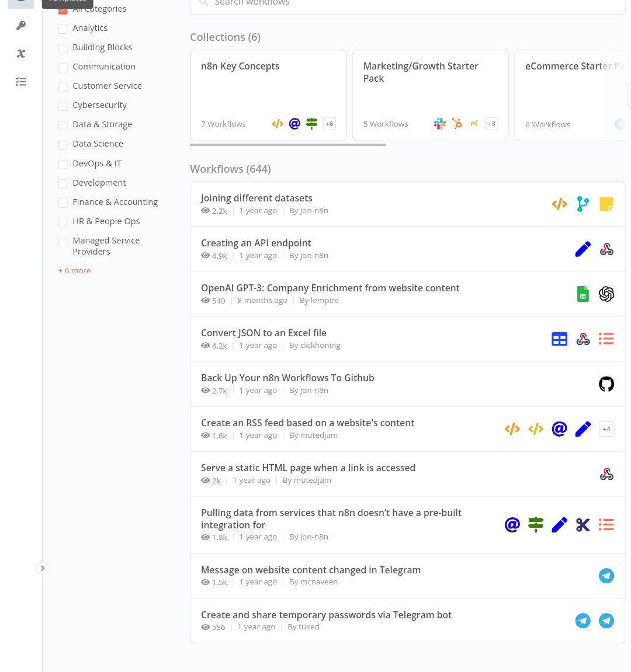The width and height of the screenshot is (631, 672).
Task: Click orange code icon on n8n Key Concepts card
Action: 278,124
